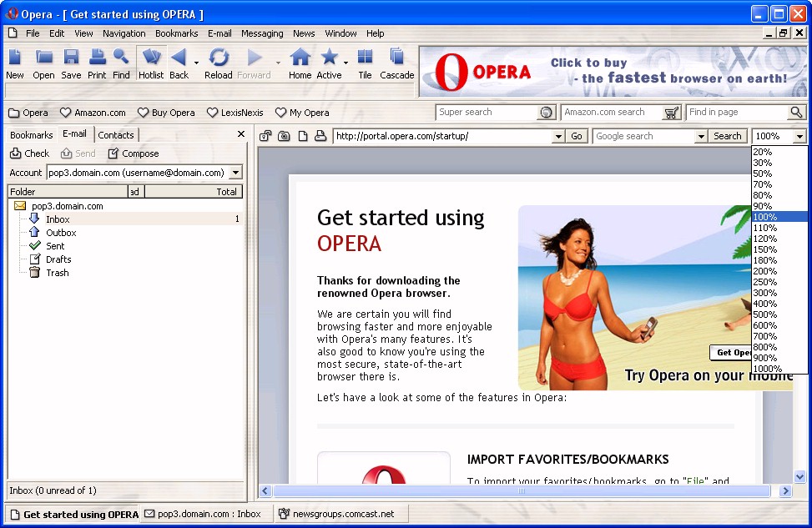Select the Outbox folder
Screen dimensions: 812x528
pyautogui.click(x=61, y=233)
